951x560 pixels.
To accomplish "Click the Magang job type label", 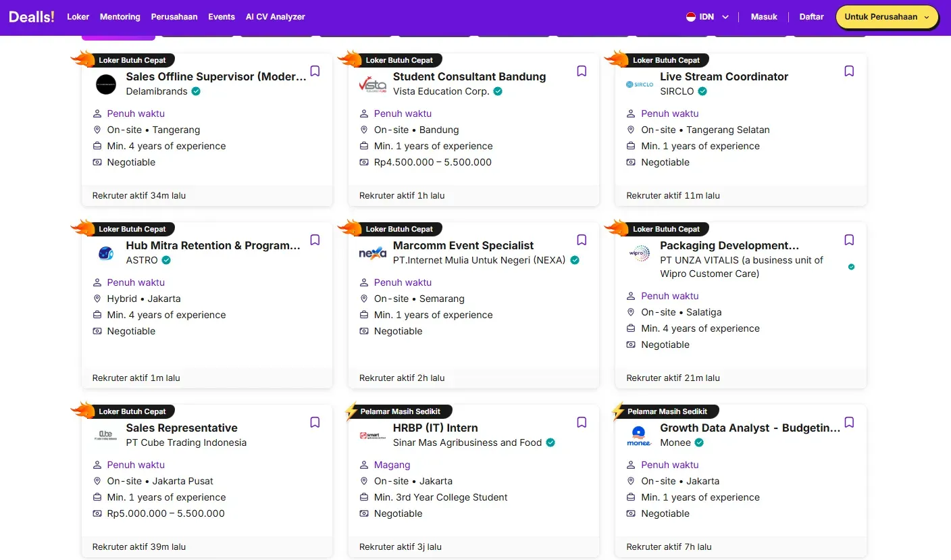I will click(392, 465).
